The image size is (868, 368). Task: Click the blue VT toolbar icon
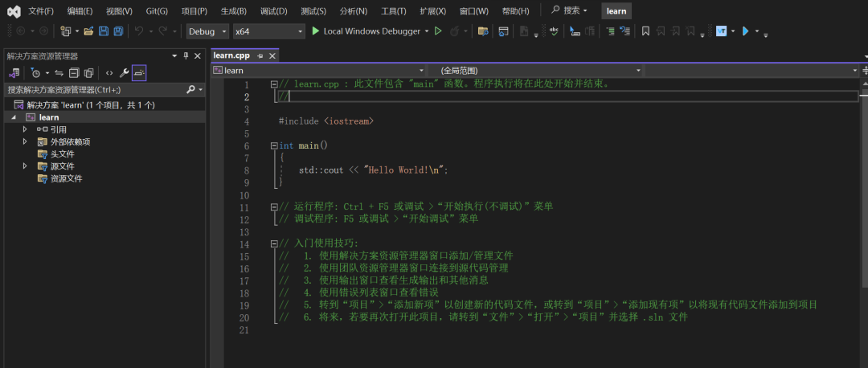click(x=721, y=31)
